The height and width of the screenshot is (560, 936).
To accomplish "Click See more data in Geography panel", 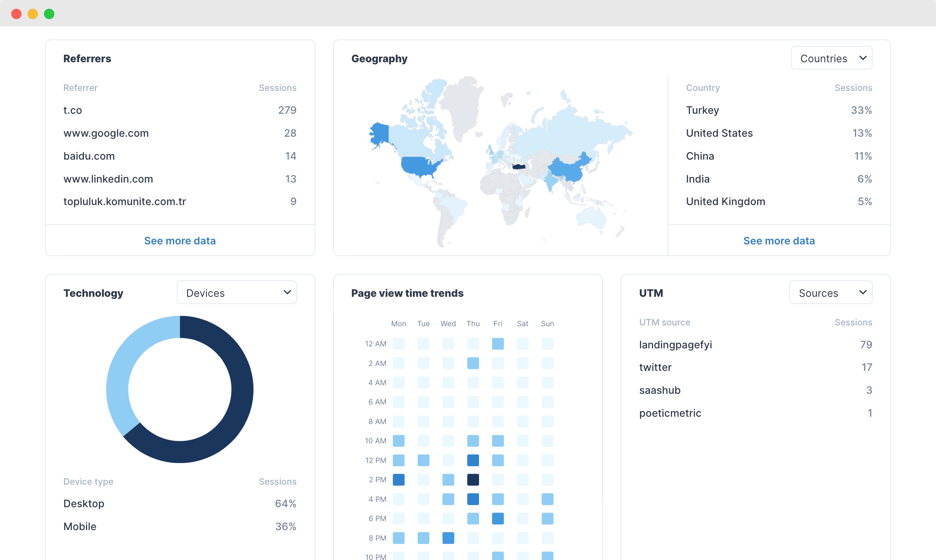I will pos(779,241).
